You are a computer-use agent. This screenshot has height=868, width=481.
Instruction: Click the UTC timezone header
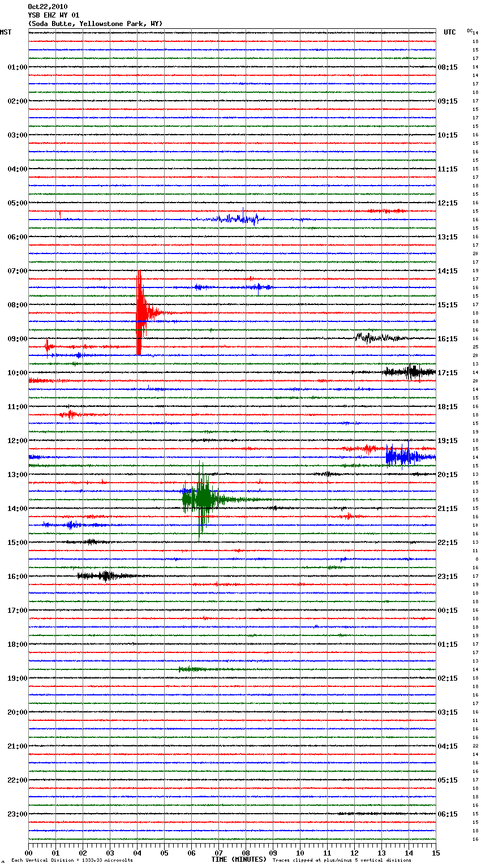[x=450, y=33]
